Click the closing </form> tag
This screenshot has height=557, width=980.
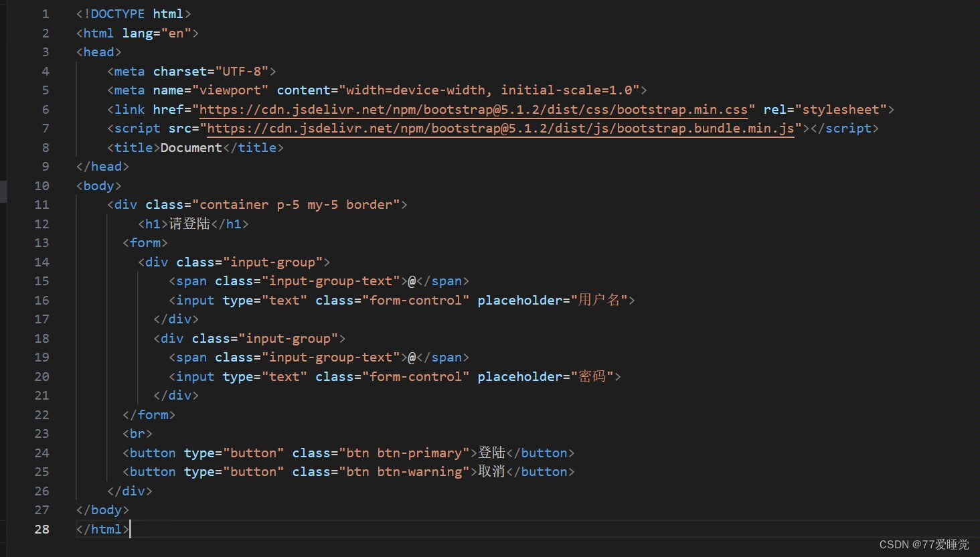(x=149, y=414)
